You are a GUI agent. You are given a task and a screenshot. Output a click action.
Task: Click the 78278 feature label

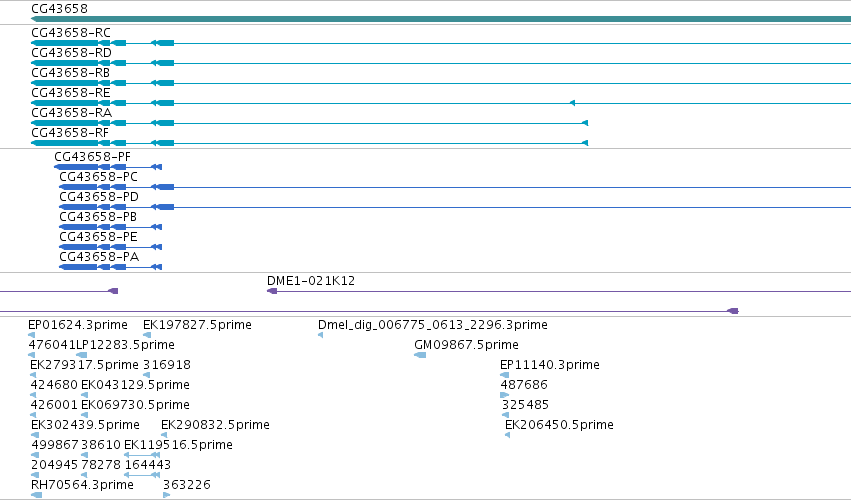[x=101, y=465]
